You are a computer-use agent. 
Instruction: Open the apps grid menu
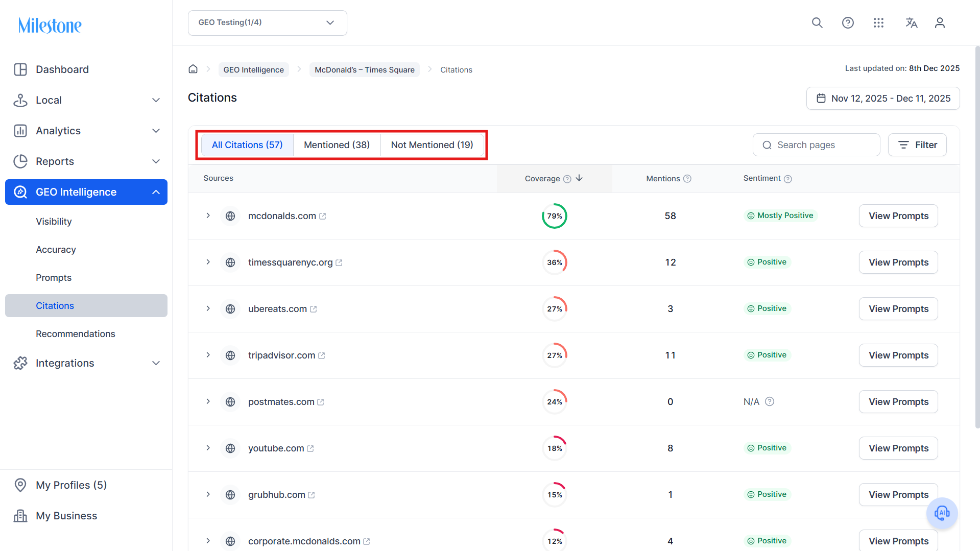(878, 23)
